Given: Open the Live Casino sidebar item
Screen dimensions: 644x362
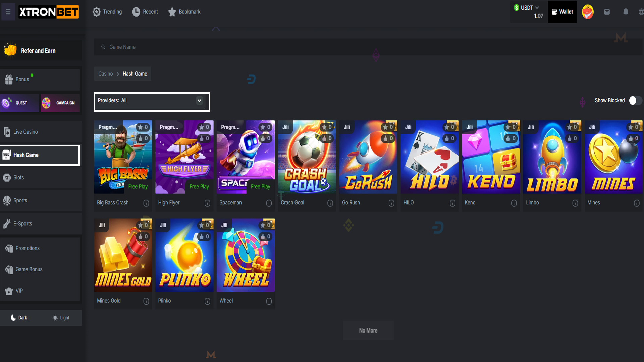Looking at the screenshot, I should click(40, 132).
